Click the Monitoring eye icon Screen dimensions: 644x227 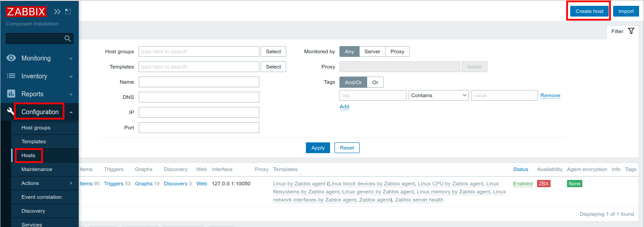(12, 58)
